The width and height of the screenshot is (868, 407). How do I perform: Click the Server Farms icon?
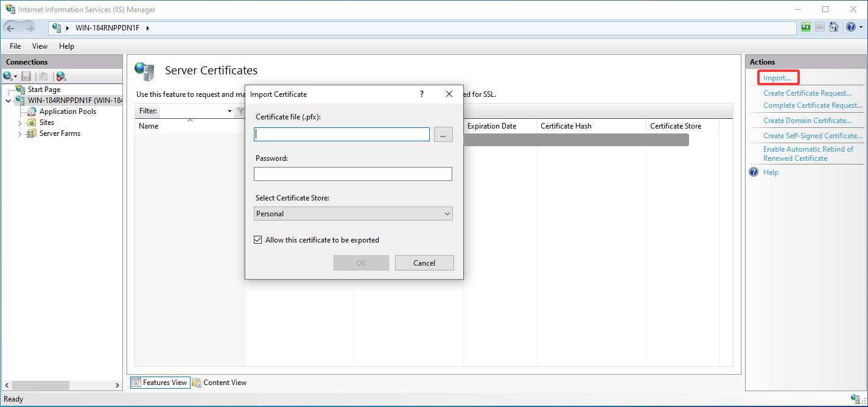(x=32, y=133)
